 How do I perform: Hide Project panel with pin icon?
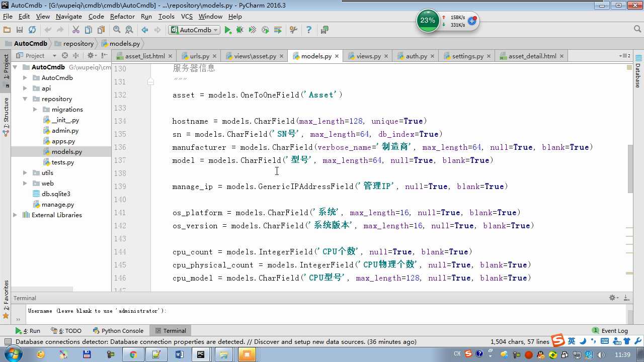[104, 56]
